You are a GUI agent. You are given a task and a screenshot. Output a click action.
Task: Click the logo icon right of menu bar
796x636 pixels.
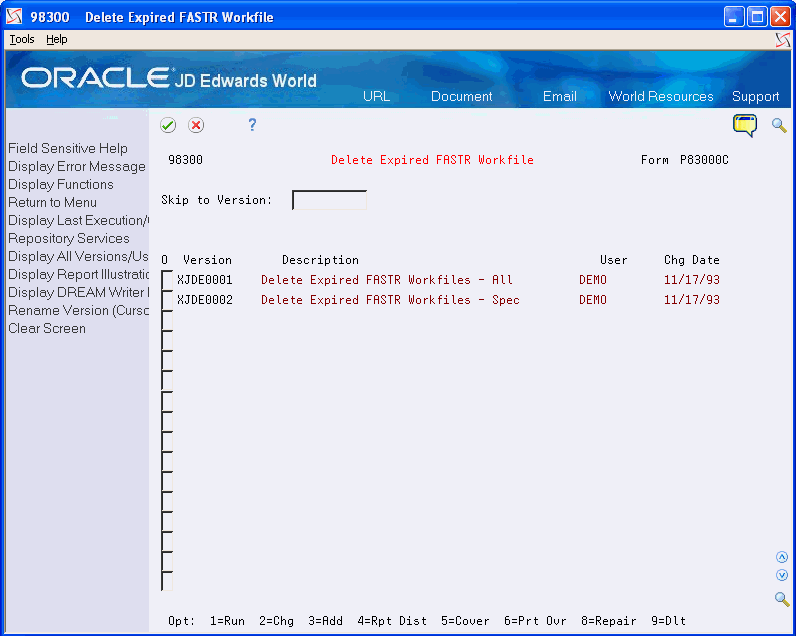783,40
